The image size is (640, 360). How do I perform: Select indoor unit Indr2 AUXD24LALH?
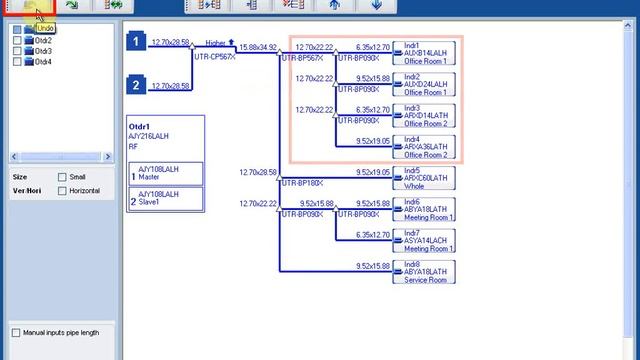[x=424, y=84]
